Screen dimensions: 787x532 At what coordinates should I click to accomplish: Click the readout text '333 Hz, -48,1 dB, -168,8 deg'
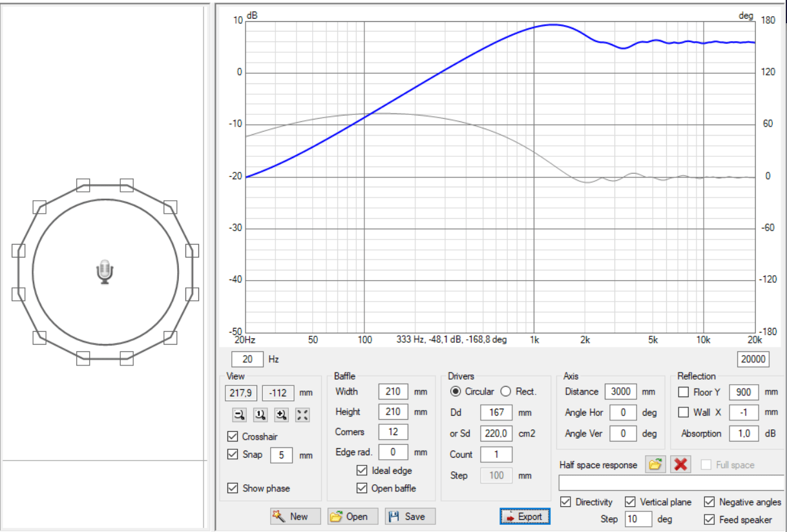[x=452, y=339]
